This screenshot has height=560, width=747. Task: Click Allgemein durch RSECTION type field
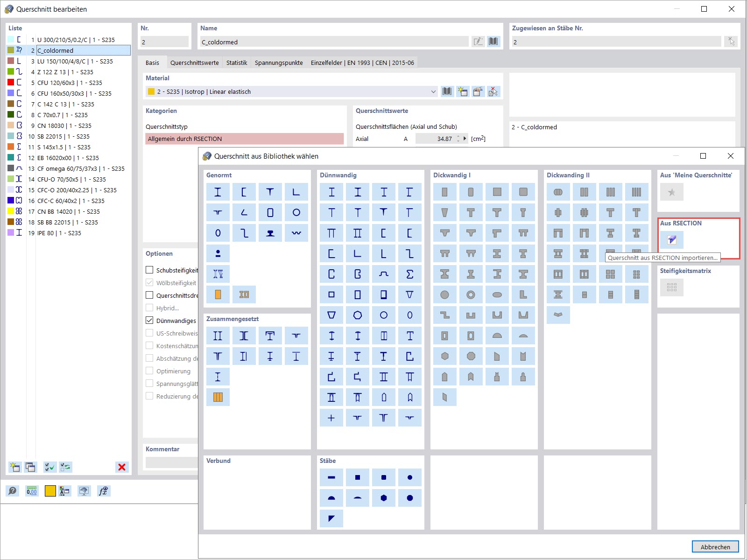click(245, 139)
